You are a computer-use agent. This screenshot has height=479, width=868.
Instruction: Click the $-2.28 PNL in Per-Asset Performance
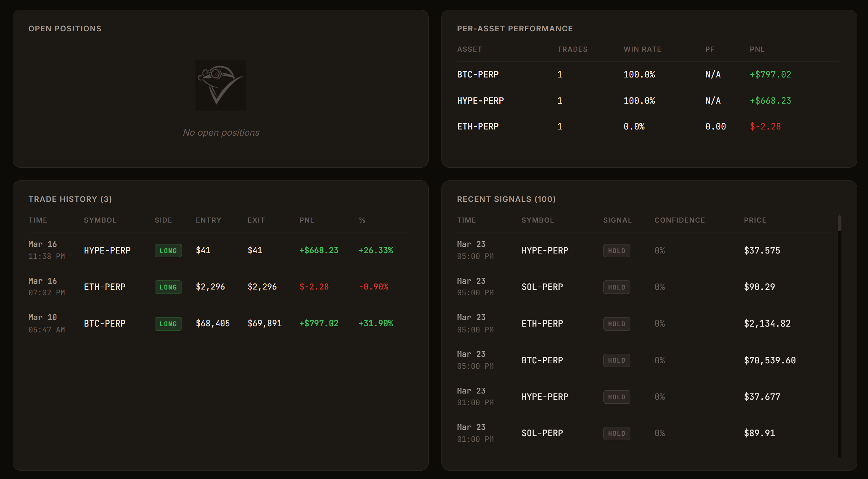tap(765, 127)
